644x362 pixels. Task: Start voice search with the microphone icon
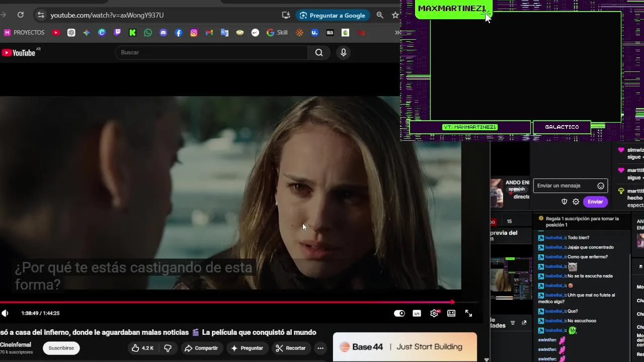(343, 52)
